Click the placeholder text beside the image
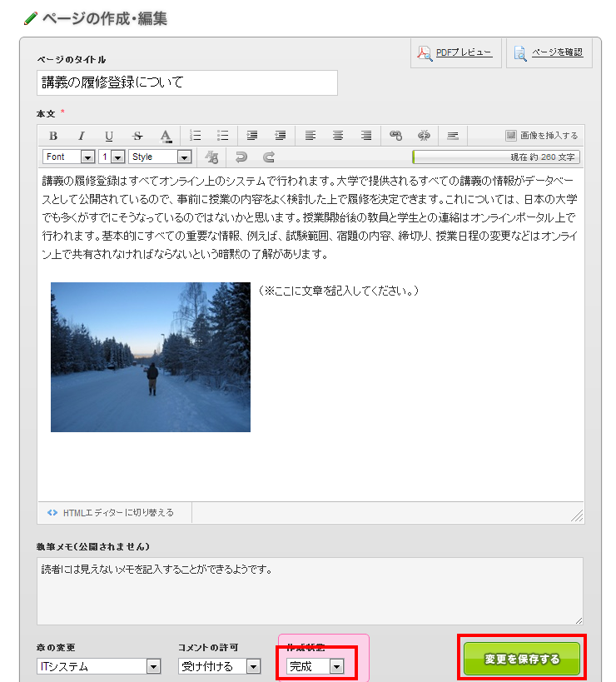 point(338,291)
